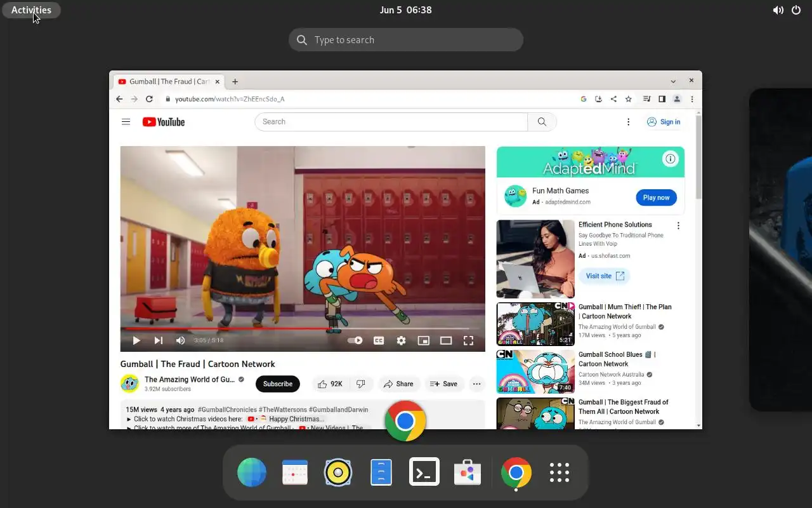Enable miniplayer mode

[x=423, y=340]
